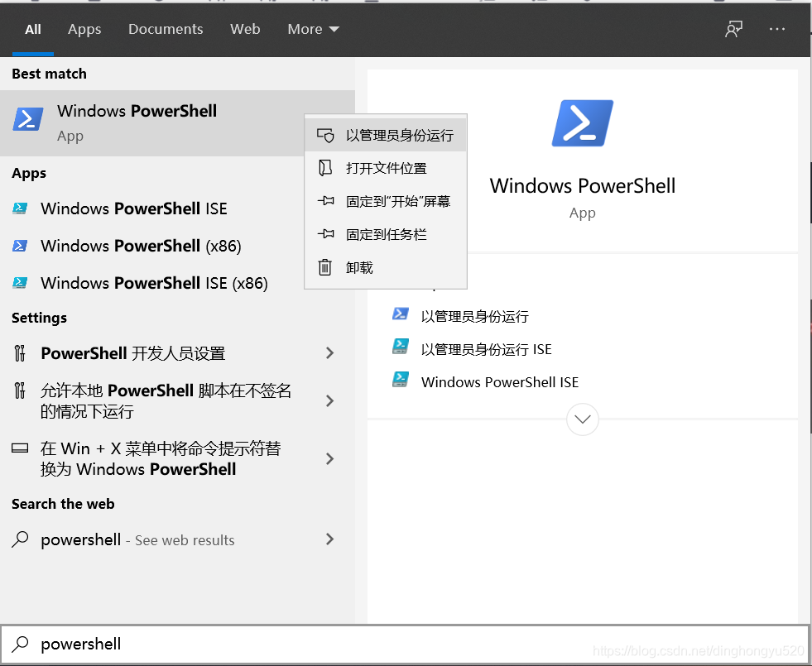Click 以管理员身份运行 action in right pane
The height and width of the screenshot is (666, 812).
coord(475,316)
